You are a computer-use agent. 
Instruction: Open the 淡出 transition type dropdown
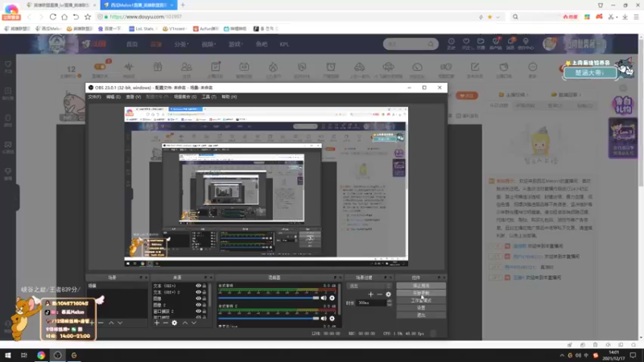click(369, 286)
